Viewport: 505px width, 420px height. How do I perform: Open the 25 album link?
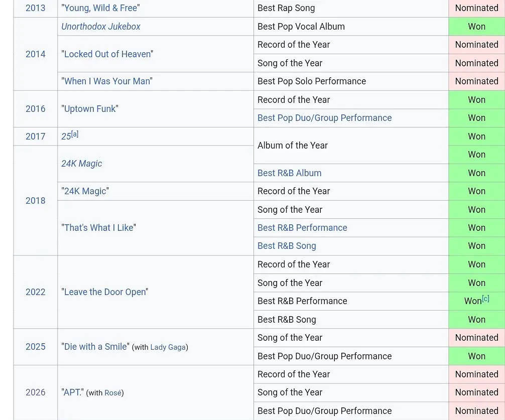click(66, 136)
